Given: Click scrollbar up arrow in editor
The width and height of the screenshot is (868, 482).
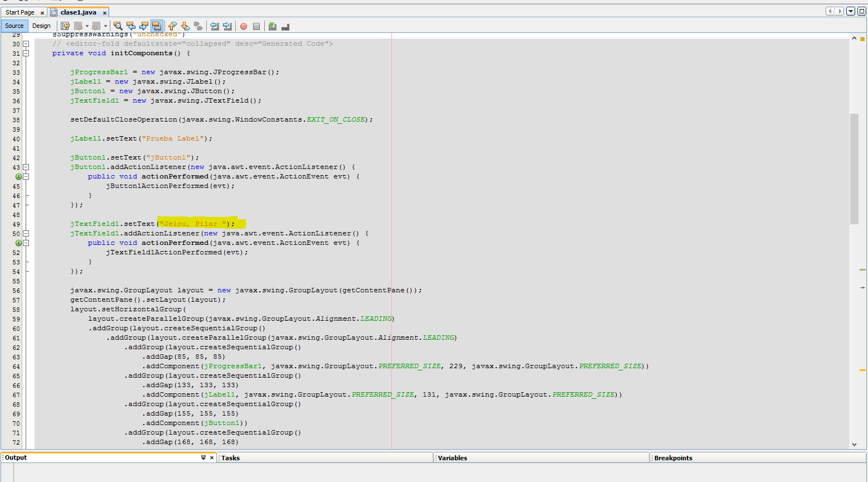Looking at the screenshot, I should point(854,38).
